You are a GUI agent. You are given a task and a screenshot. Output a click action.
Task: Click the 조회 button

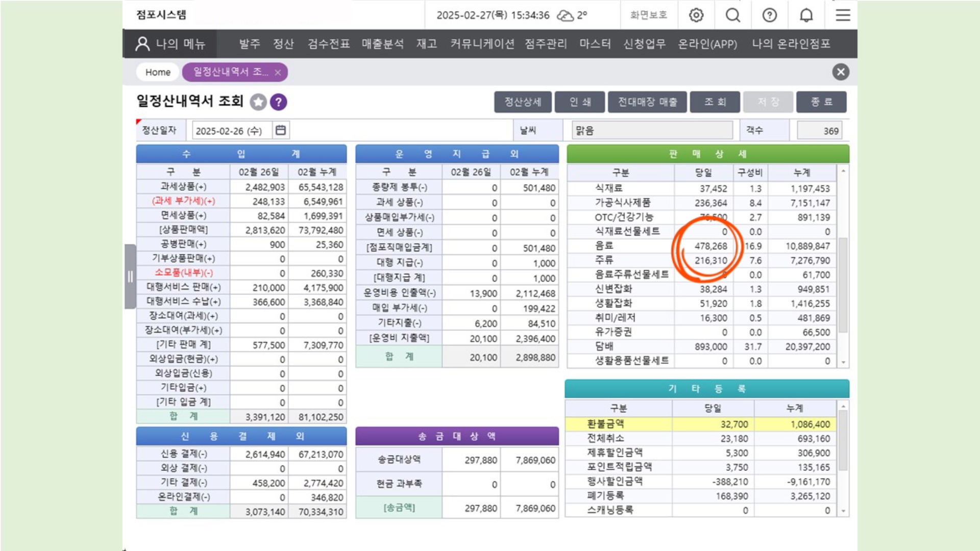click(x=715, y=102)
